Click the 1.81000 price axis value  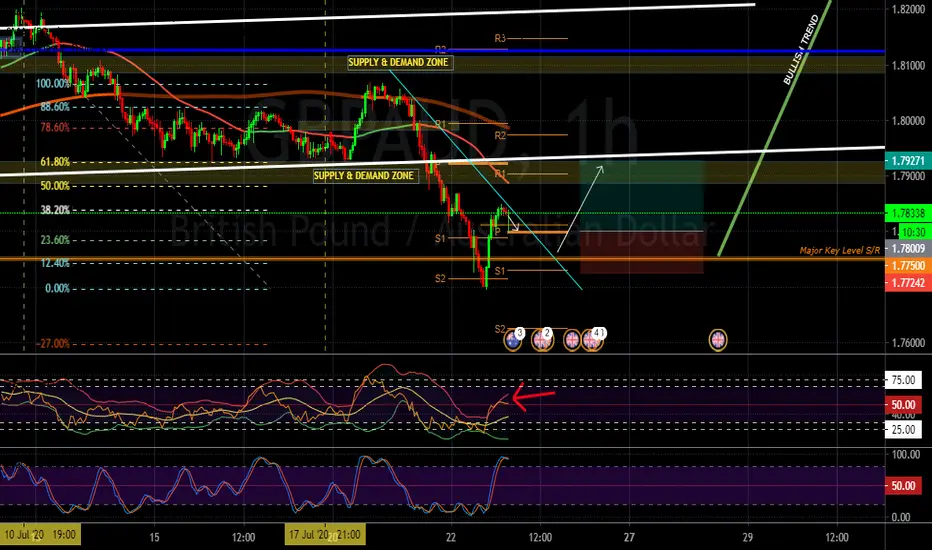908,65
